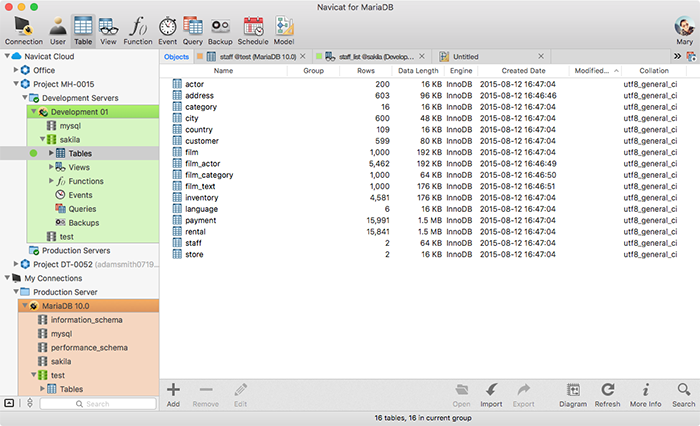The width and height of the screenshot is (700, 426).
Task: Click the Import wizard icon
Action: [491, 395]
